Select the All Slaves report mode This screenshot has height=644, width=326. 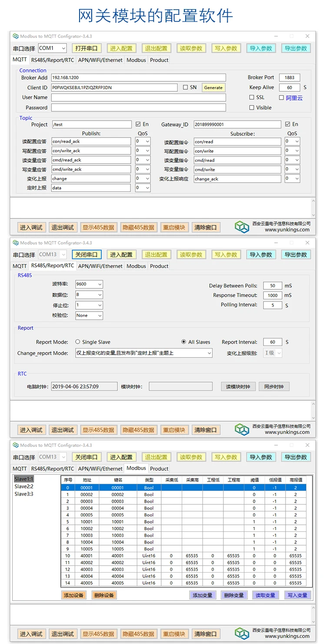click(x=184, y=342)
